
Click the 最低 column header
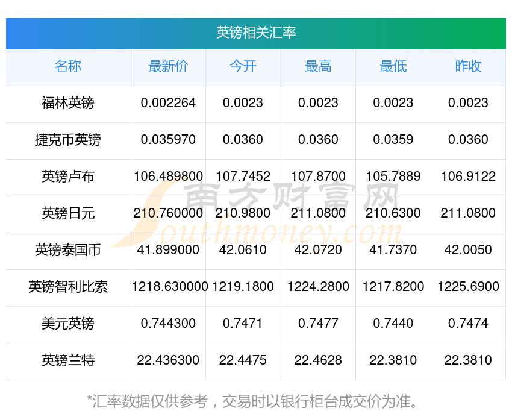(x=393, y=67)
